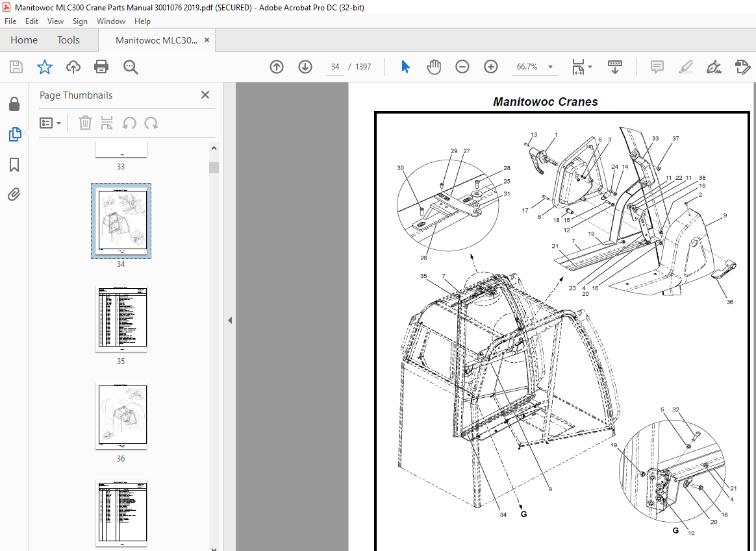Close the Page Thumbnails panel
The width and height of the screenshot is (756, 551).
point(205,95)
